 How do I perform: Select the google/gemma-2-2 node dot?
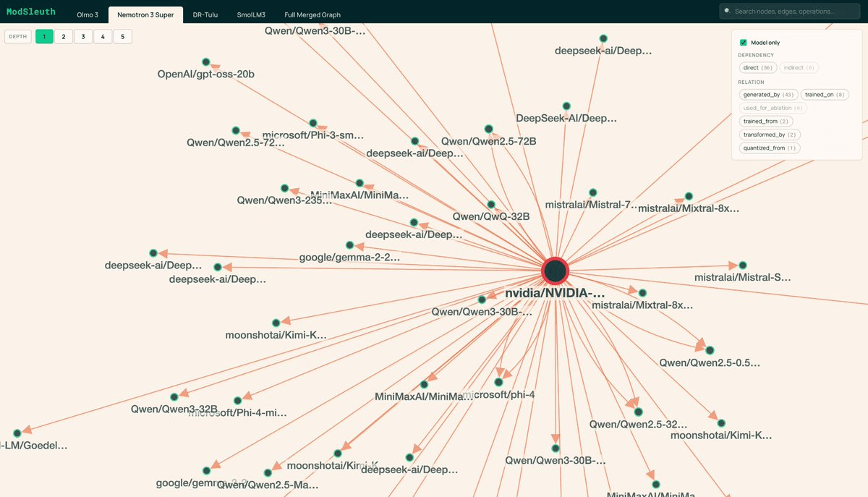(350, 245)
